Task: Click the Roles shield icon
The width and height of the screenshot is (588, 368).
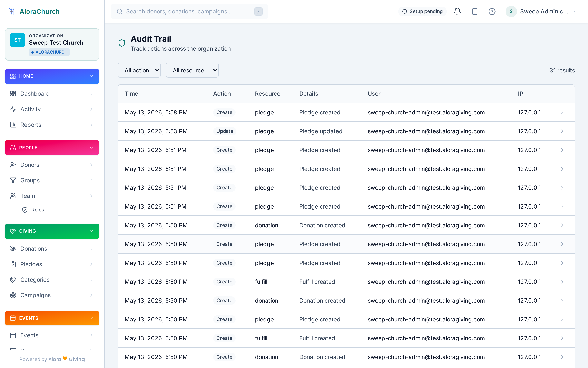Action: pos(25,210)
